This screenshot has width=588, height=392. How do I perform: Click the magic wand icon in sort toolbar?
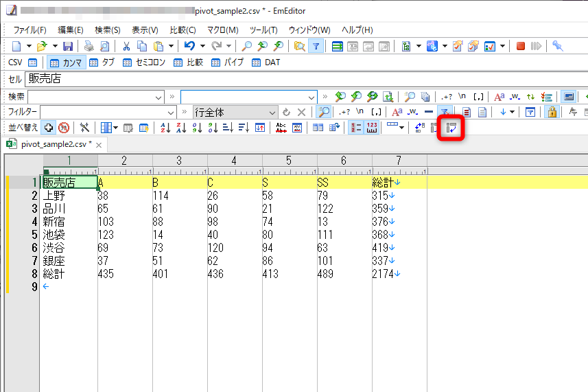[x=85, y=128]
